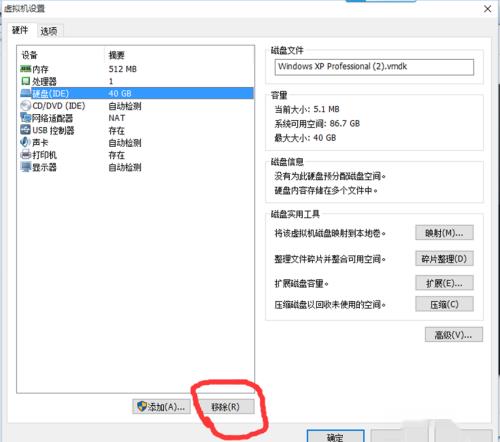Click the 移除(R) remove button
Screen dimensions: 500x442
225,407
